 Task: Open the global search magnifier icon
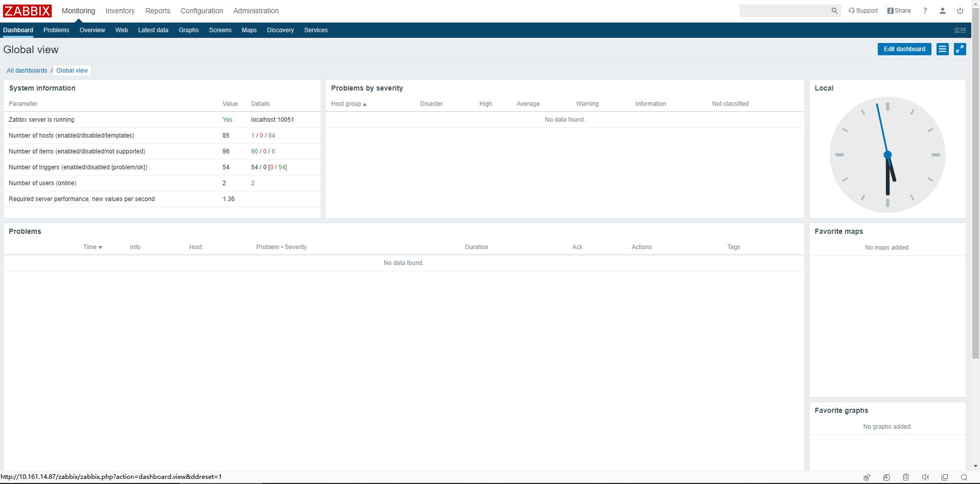click(834, 10)
